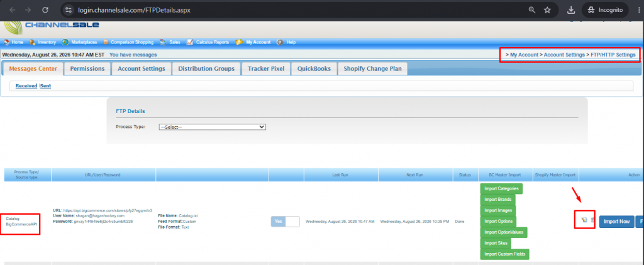Click the Inventory boxes icon
Viewport: 644px width, 265px height.
(x=32, y=42)
